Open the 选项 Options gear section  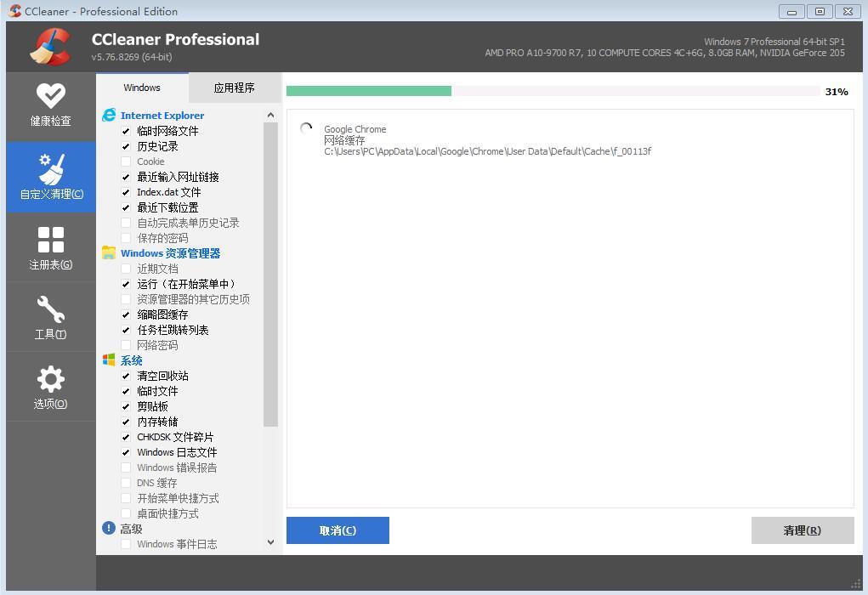coord(50,387)
